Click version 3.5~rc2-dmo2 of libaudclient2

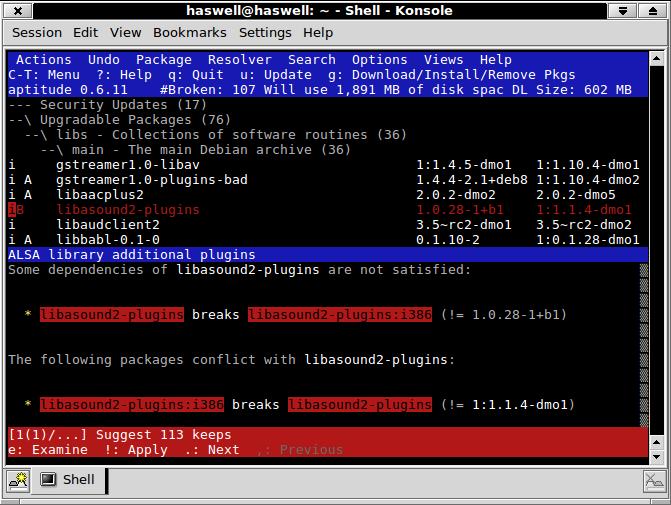584,225
